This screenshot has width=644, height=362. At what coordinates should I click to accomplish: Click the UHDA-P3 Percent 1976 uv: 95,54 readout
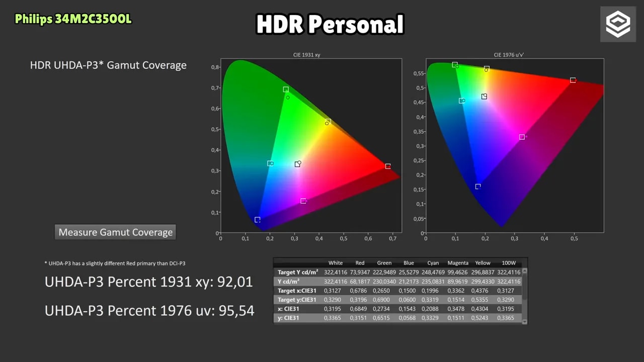pyautogui.click(x=149, y=311)
